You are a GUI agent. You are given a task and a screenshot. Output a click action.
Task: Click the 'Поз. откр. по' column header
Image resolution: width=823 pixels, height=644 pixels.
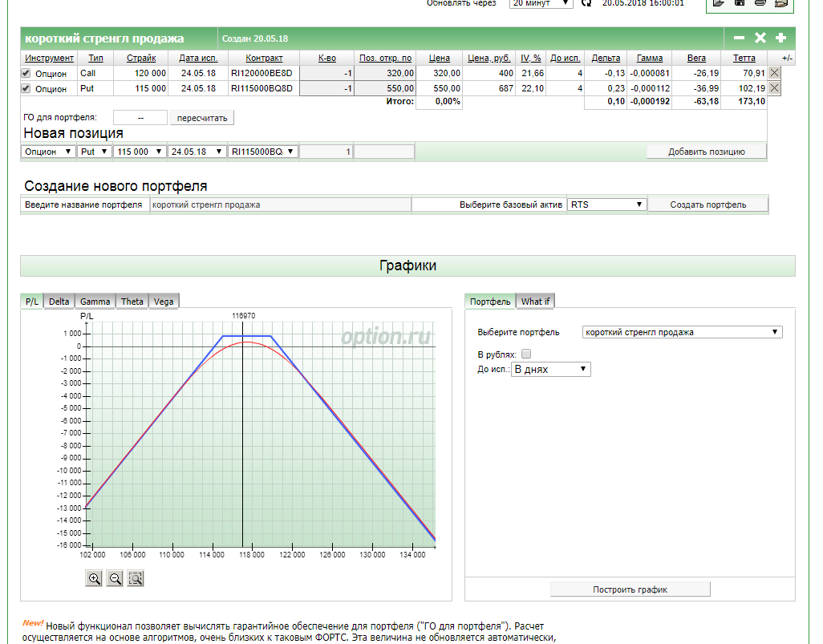coord(385,58)
